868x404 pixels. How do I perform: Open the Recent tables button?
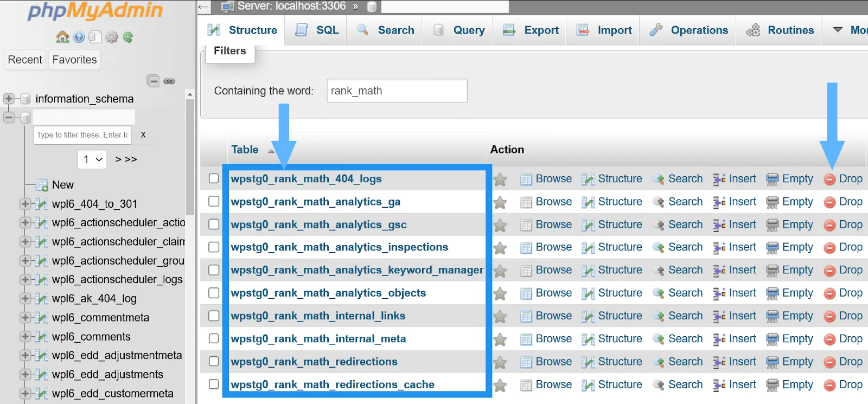point(25,60)
